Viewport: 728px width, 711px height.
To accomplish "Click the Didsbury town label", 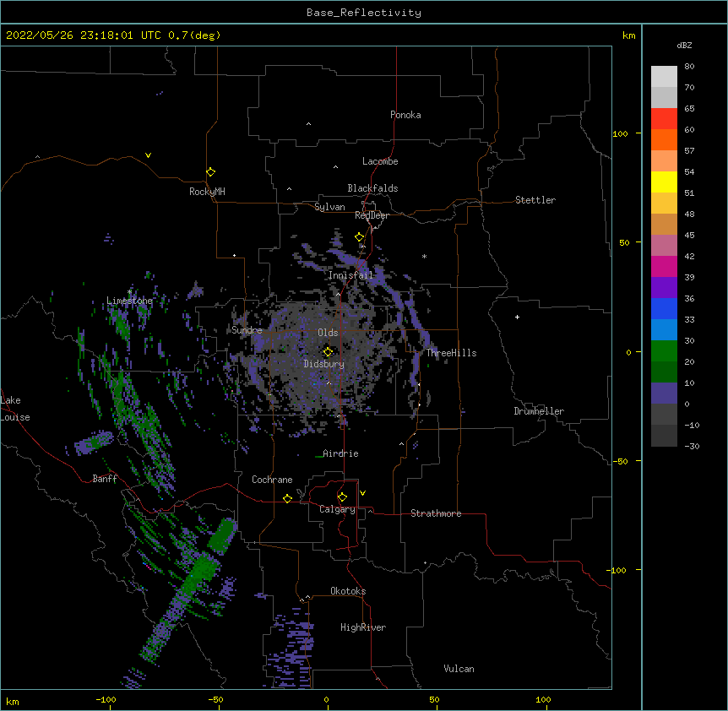I will tap(324, 364).
